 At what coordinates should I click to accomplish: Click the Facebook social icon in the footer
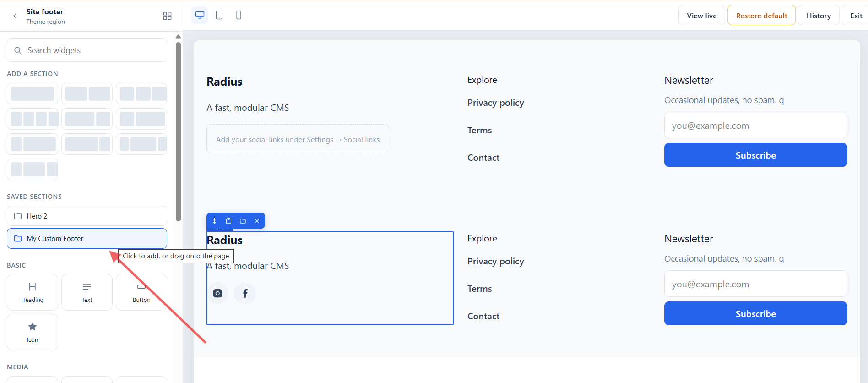coord(245,293)
